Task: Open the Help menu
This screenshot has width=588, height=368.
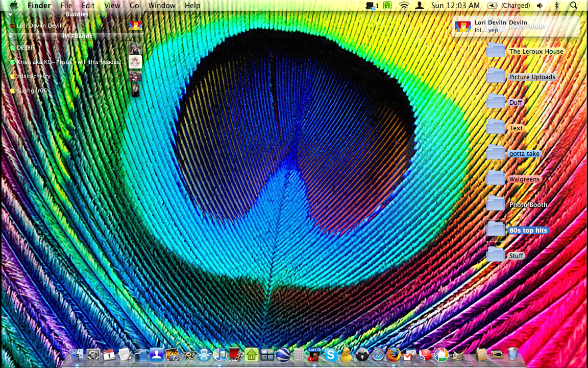Action: tap(192, 5)
